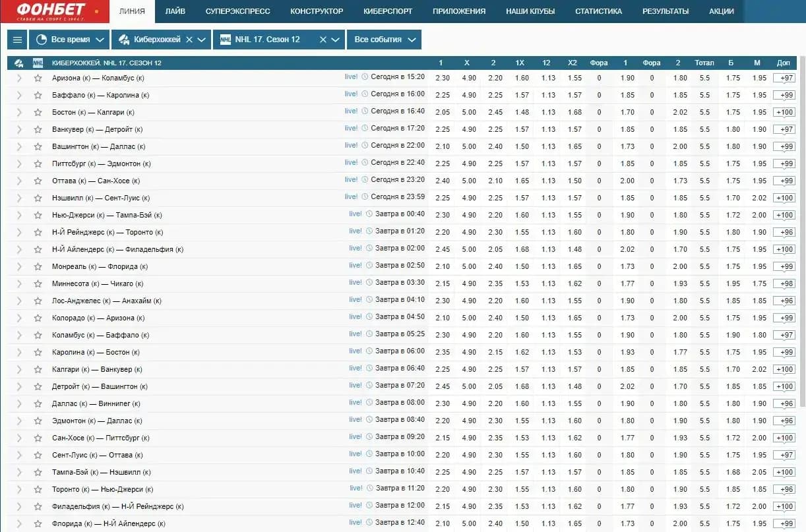Star the Эдмонтон — Даллас match
The width and height of the screenshot is (806, 532).
(38, 421)
